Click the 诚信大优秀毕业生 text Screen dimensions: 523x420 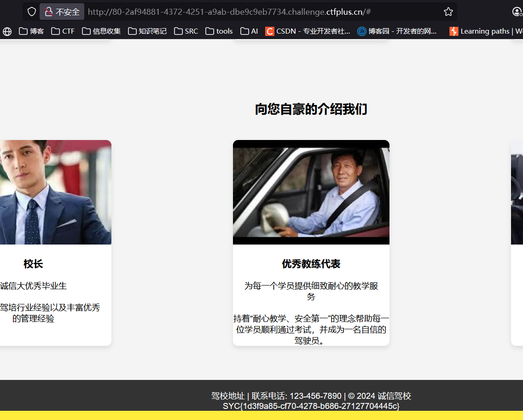[x=33, y=286]
